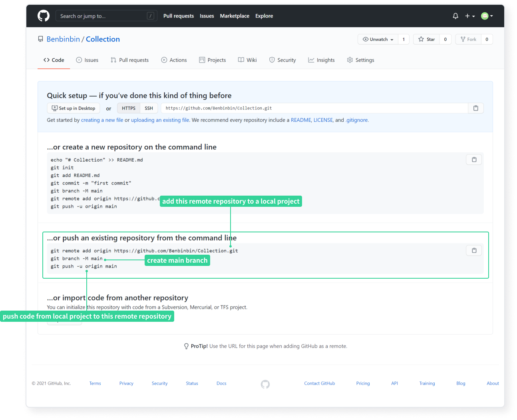
Task: Open the Benbinbin owner profile link
Action: click(63, 39)
